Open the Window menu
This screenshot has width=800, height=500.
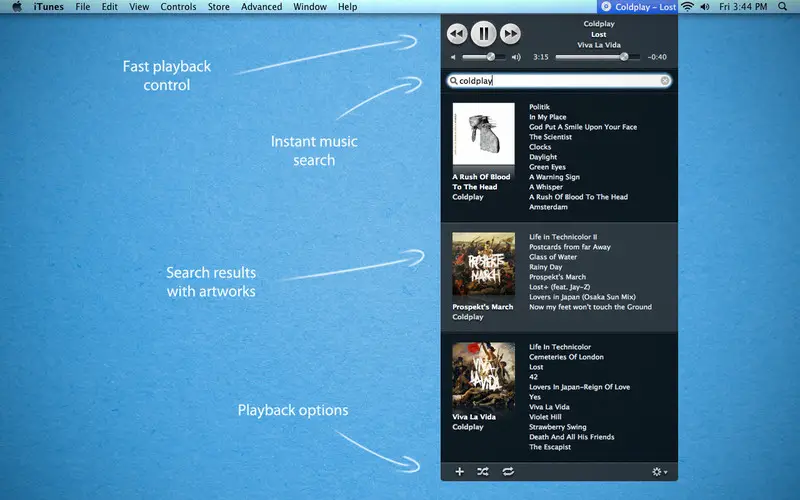pos(310,7)
